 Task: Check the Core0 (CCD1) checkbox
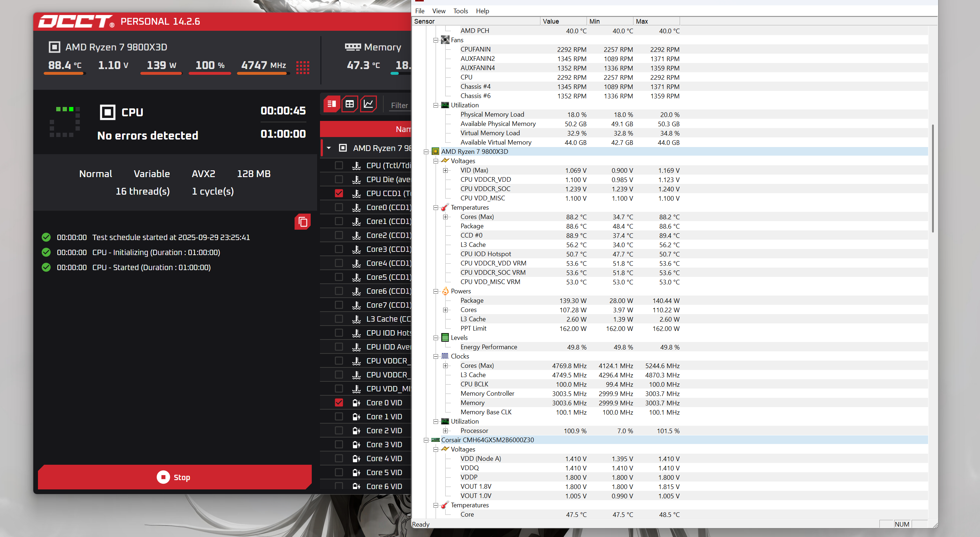point(339,208)
